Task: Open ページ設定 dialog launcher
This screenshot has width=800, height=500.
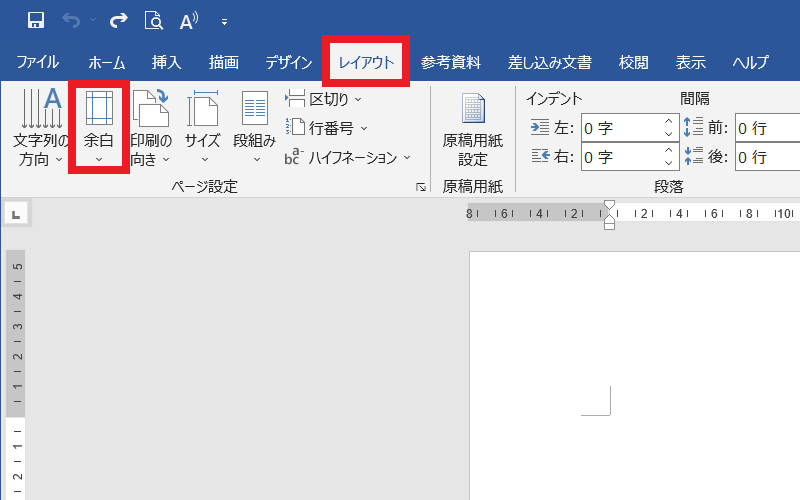Action: tap(421, 187)
